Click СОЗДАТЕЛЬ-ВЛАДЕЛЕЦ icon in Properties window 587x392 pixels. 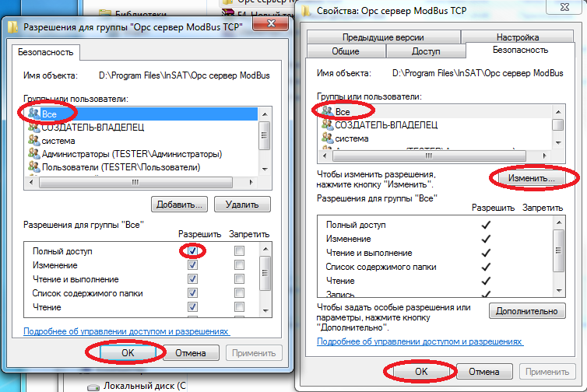(x=328, y=124)
